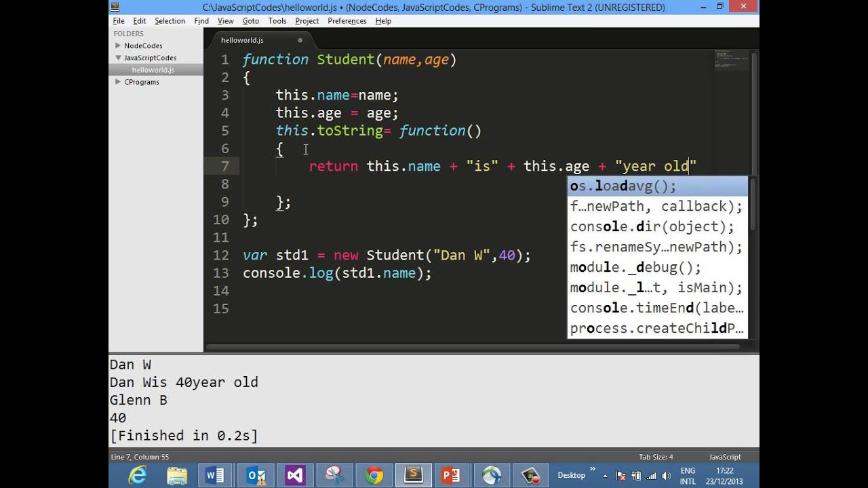Click 'Line 7, Column 55' in status bar
The height and width of the screenshot is (488, 868).
pos(140,457)
